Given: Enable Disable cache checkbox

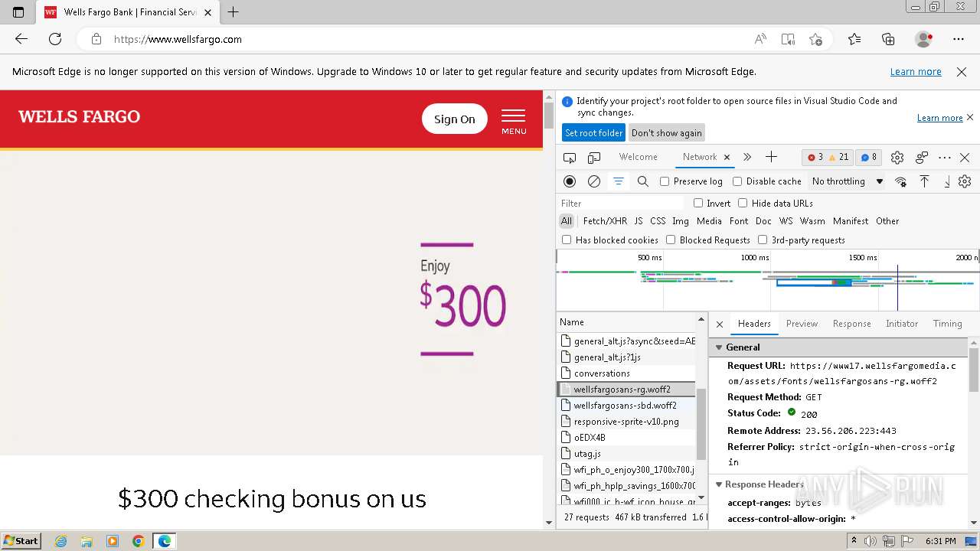Looking at the screenshot, I should pyautogui.click(x=737, y=181).
